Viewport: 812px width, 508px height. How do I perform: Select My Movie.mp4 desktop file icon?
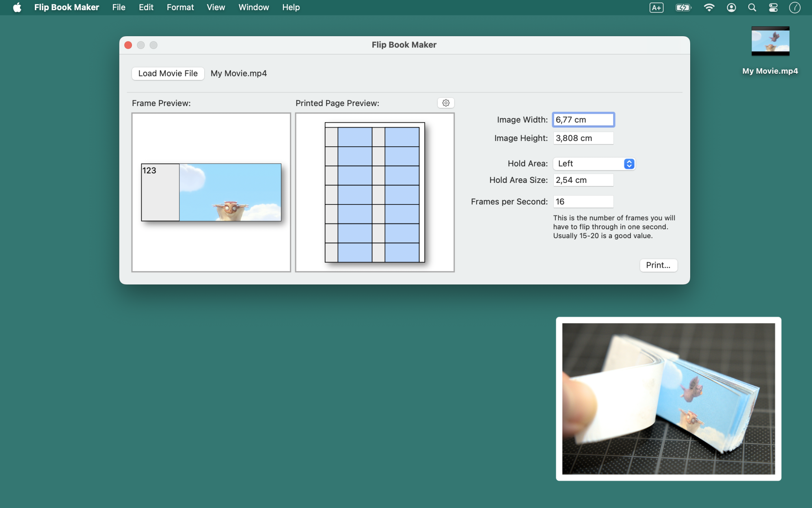pyautogui.click(x=770, y=41)
